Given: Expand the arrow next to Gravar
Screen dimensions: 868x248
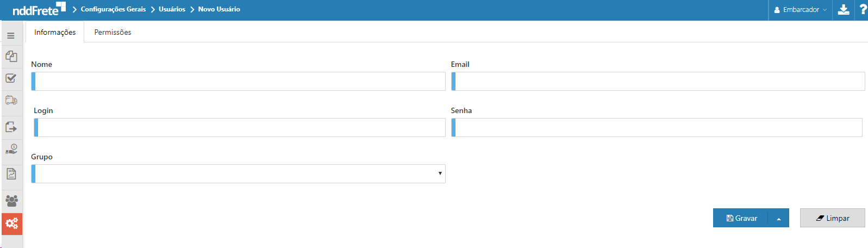Looking at the screenshot, I should [778, 219].
